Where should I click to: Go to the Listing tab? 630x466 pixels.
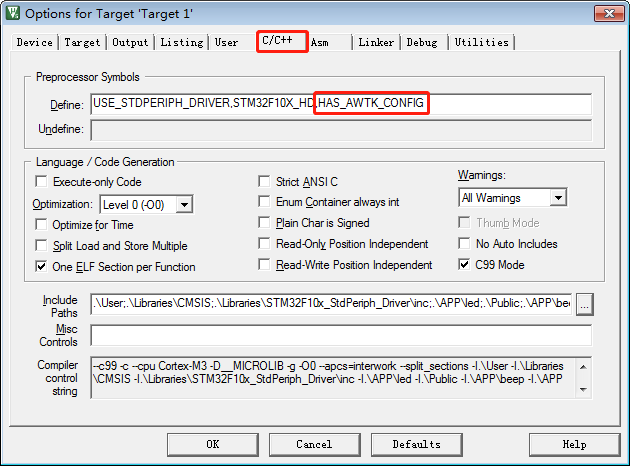[x=182, y=42]
